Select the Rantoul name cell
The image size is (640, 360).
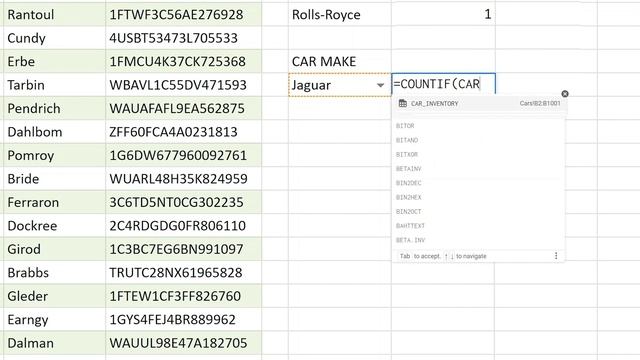pyautogui.click(x=54, y=15)
